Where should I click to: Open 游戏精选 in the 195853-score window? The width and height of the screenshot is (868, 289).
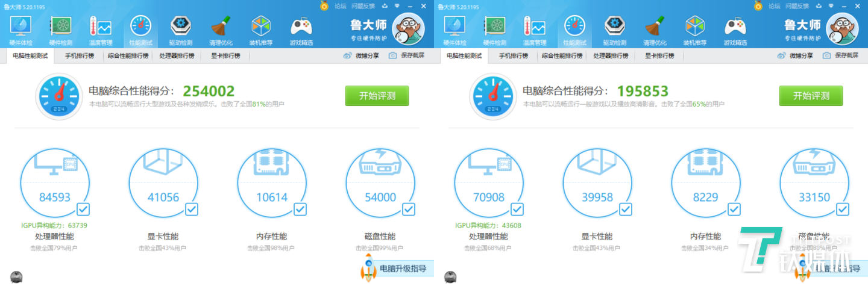click(735, 30)
